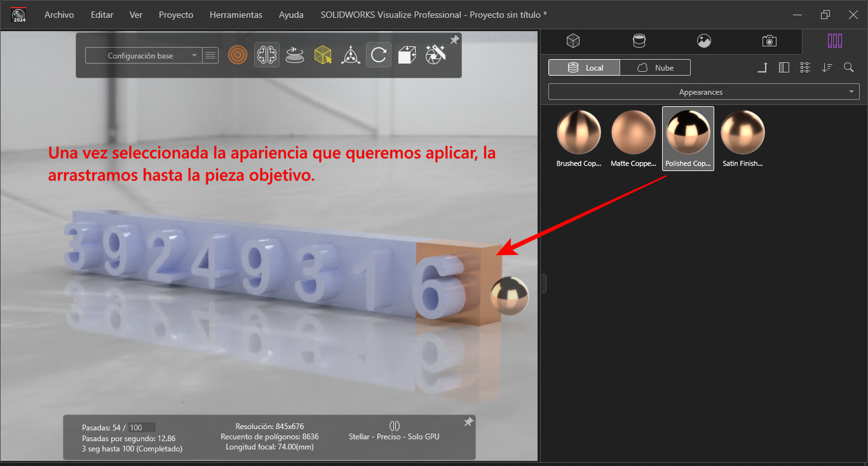Click the sort order icon in library

(827, 67)
